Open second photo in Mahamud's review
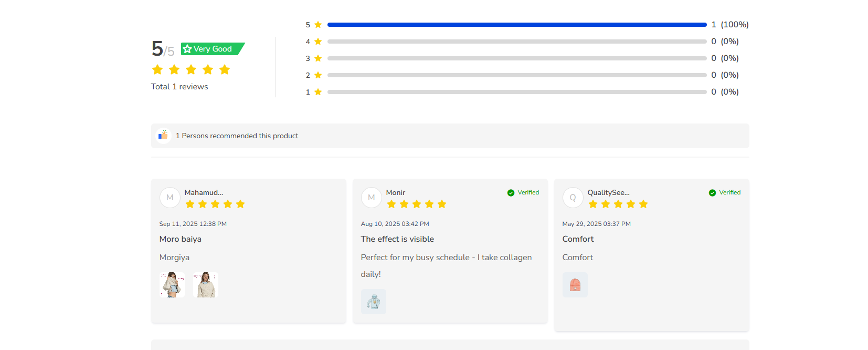 (206, 285)
